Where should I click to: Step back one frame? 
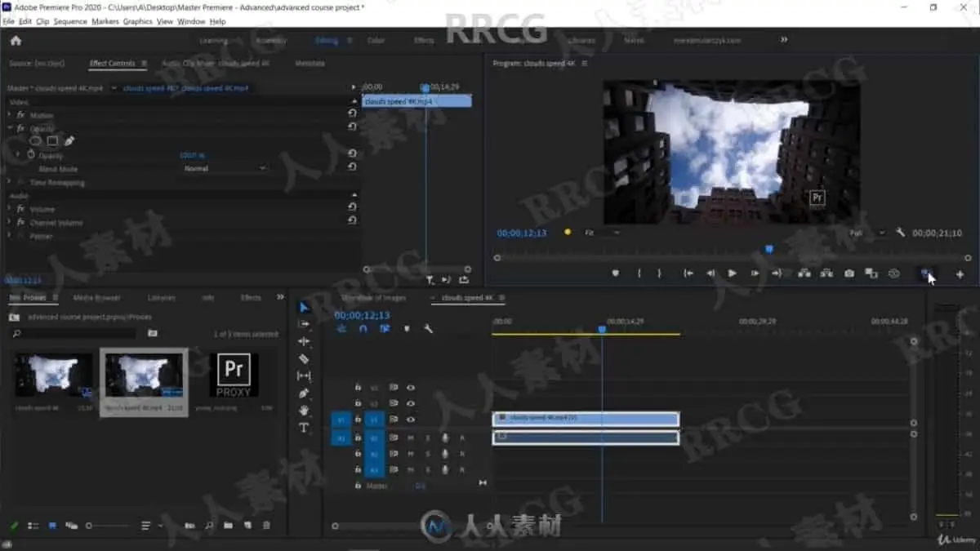710,273
